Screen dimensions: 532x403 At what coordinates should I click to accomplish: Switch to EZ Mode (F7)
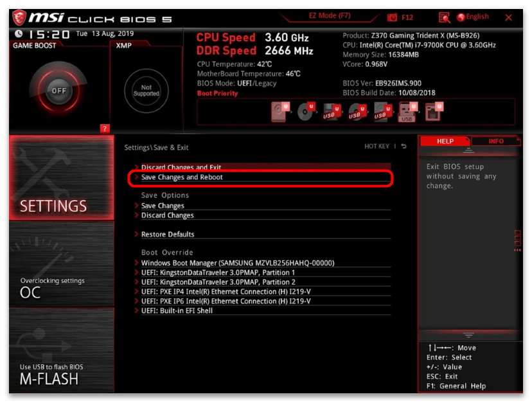tap(330, 15)
